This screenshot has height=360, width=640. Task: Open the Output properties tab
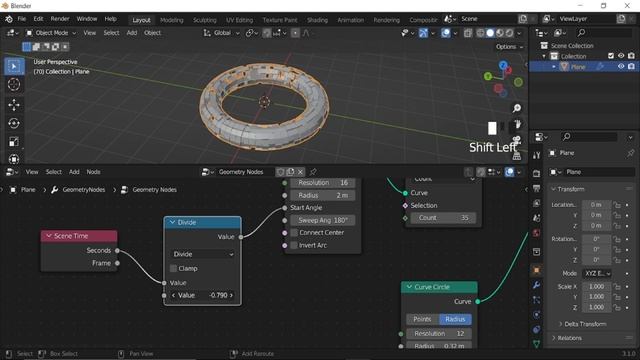point(536,188)
